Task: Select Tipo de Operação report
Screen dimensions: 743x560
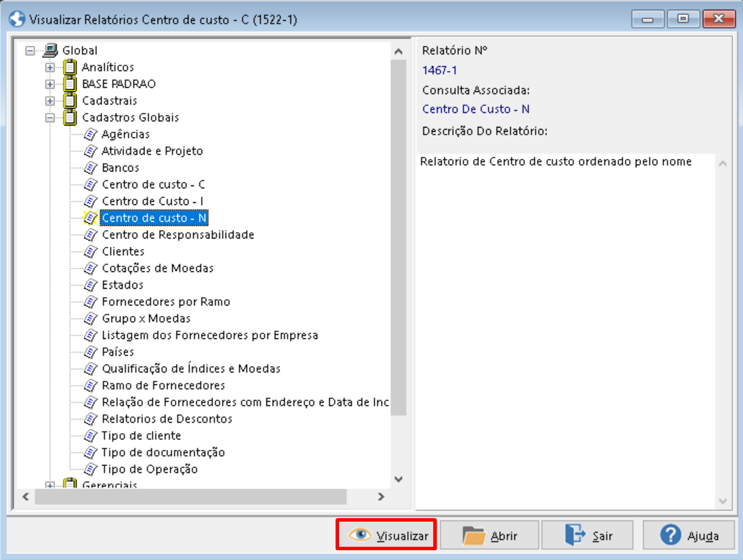Action: [150, 469]
